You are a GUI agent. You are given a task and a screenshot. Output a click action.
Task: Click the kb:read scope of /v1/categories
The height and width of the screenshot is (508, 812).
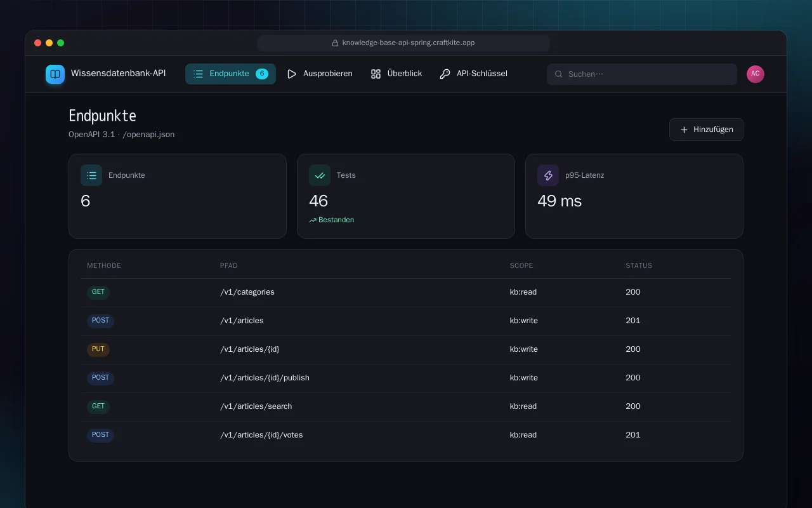click(x=523, y=292)
